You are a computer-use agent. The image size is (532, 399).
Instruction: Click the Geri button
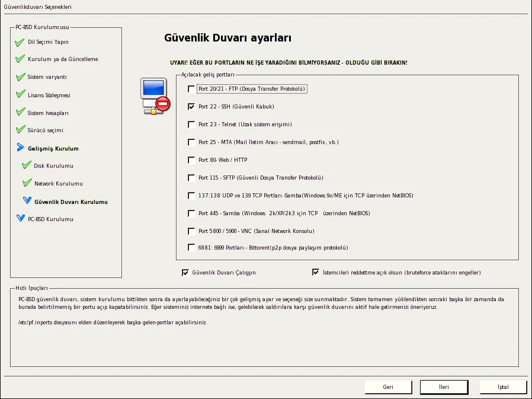point(388,387)
